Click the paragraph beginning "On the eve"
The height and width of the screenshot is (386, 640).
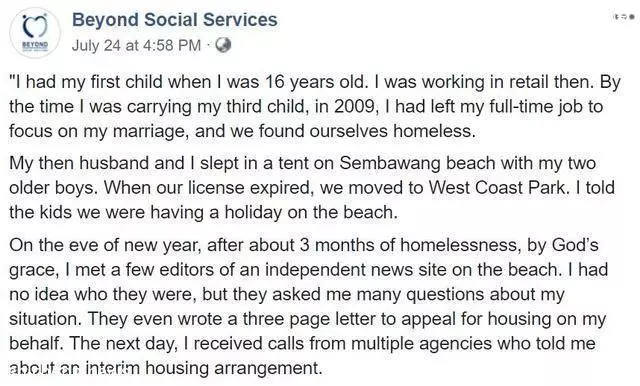coord(309,306)
